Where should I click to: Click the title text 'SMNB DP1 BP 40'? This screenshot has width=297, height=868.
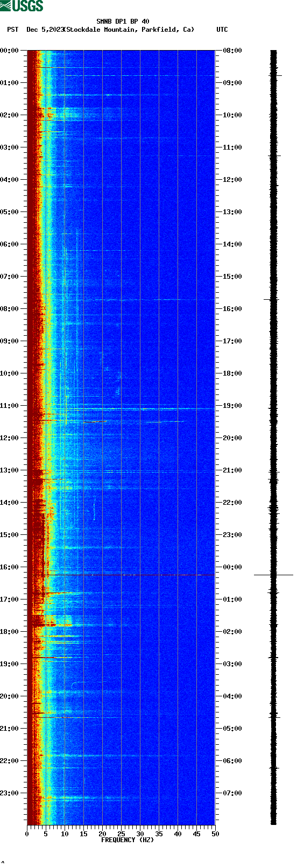[x=123, y=22]
